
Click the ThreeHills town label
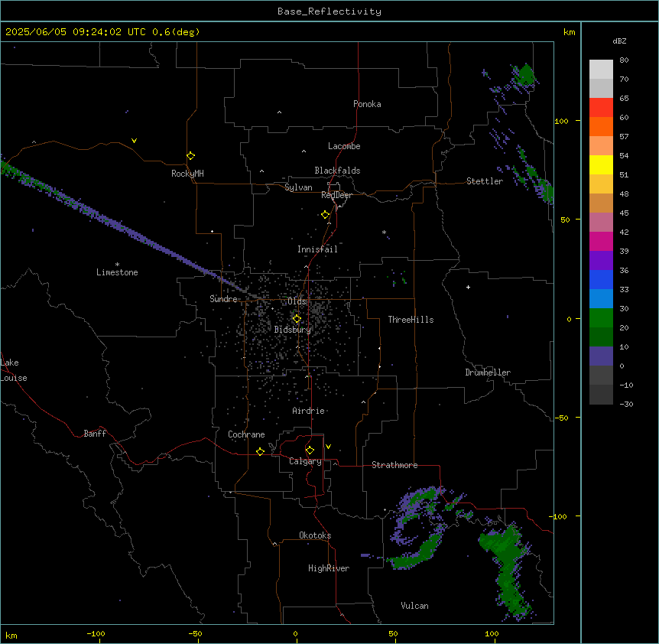point(411,320)
